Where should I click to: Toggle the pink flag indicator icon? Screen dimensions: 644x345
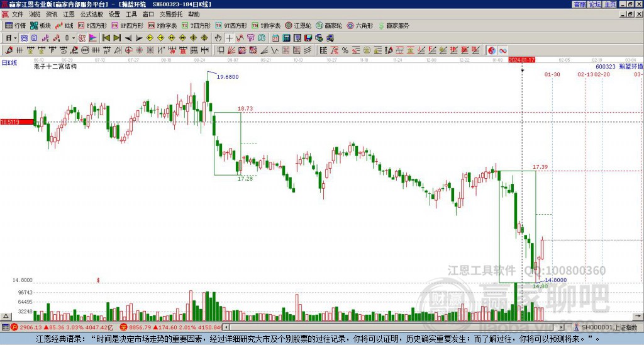93,38
